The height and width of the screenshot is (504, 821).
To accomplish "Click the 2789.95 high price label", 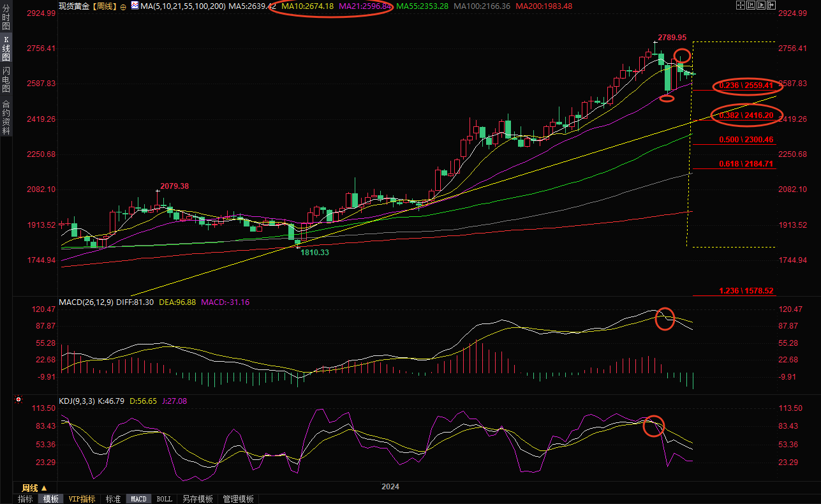I will tap(672, 38).
